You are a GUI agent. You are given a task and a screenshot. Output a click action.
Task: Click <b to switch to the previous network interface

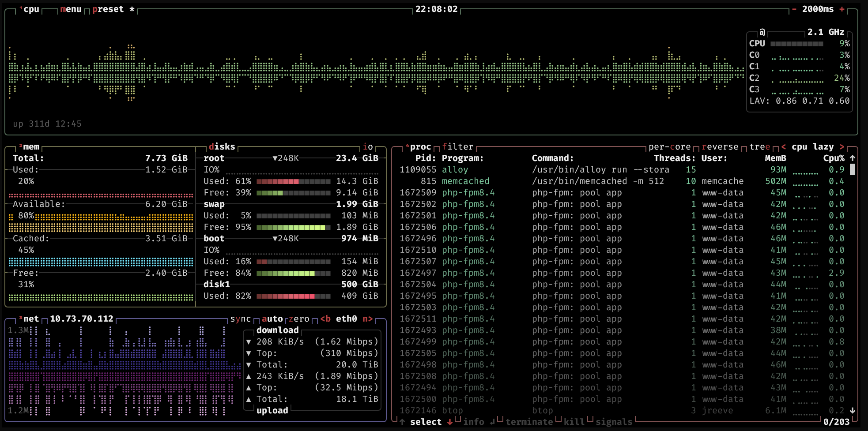325,319
